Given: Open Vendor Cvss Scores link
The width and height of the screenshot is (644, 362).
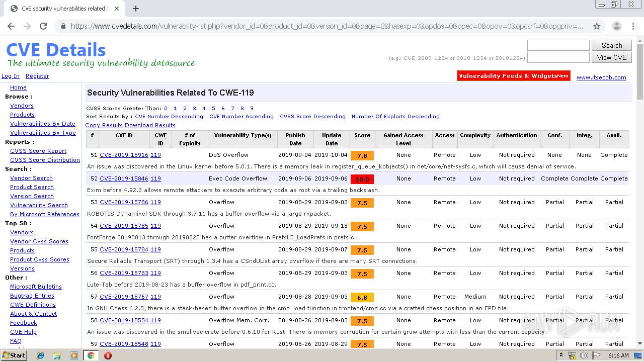Looking at the screenshot, I should 39,241.
